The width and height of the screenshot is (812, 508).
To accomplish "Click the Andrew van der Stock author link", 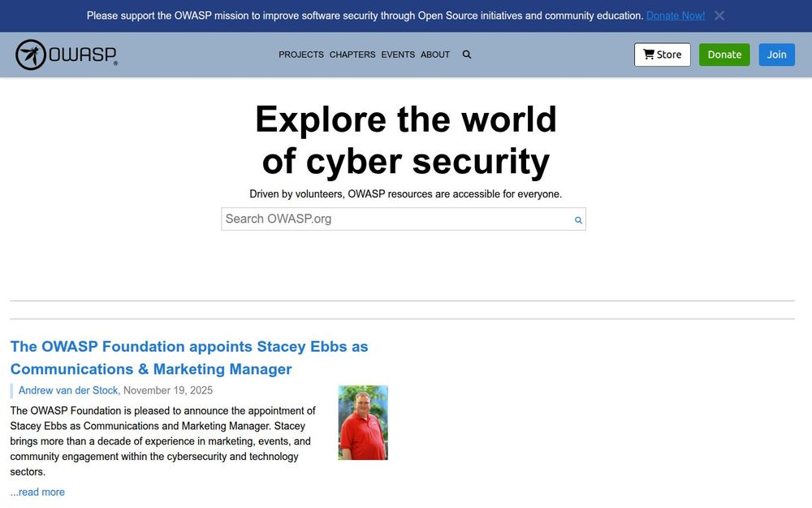I will 68,390.
